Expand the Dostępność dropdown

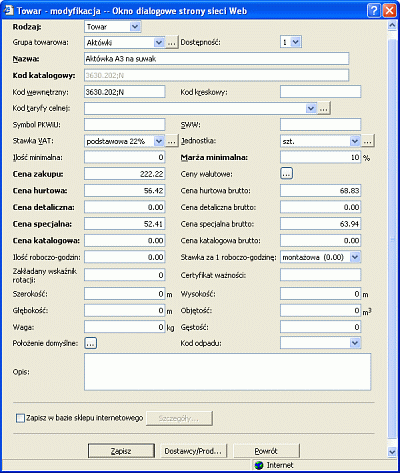tap(296, 42)
